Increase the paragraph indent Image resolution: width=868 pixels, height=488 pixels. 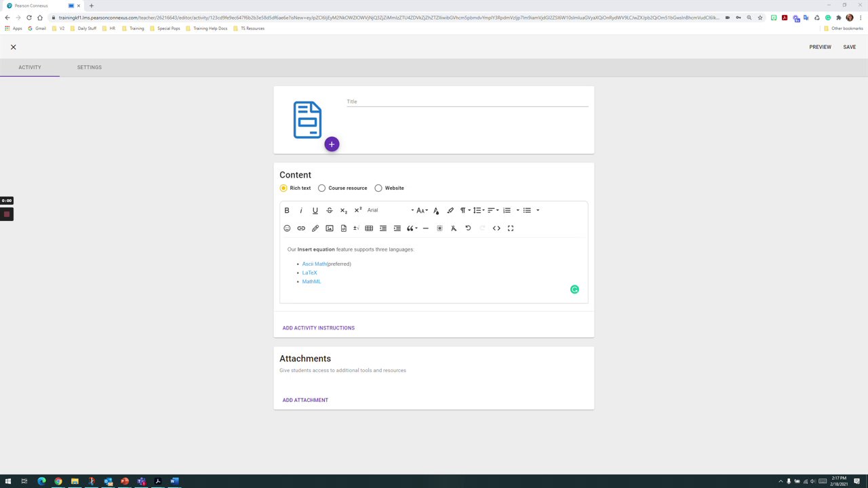point(397,228)
